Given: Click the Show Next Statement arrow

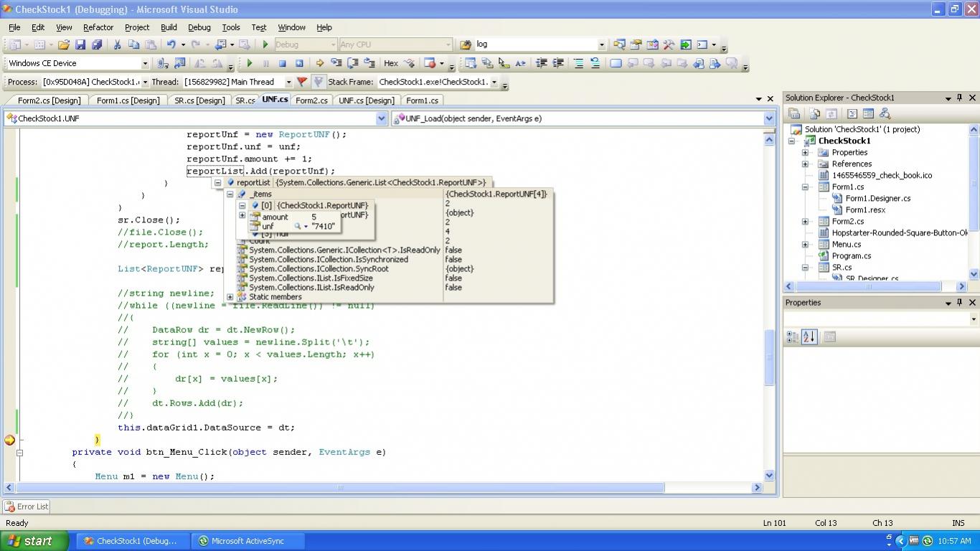Looking at the screenshot, I should (320, 63).
